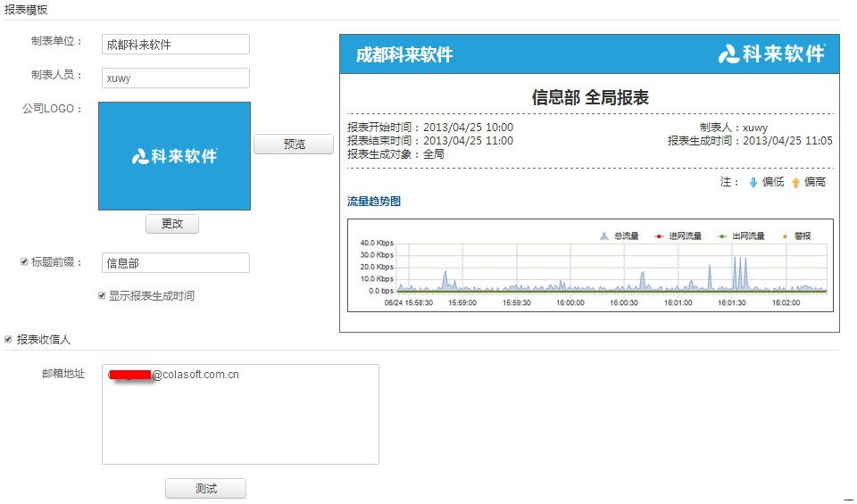Click the orange up arrow '偏高' icon
The width and height of the screenshot is (857, 504).
795,182
